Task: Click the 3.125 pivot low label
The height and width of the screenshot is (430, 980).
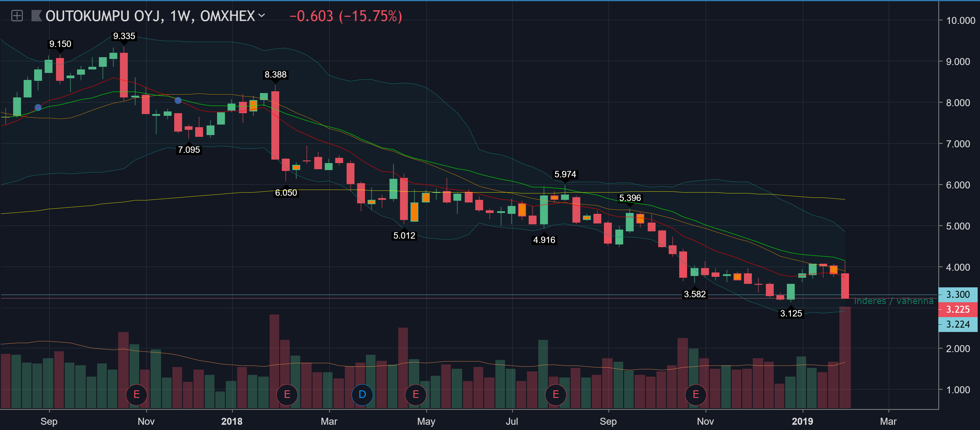Action: point(791,313)
